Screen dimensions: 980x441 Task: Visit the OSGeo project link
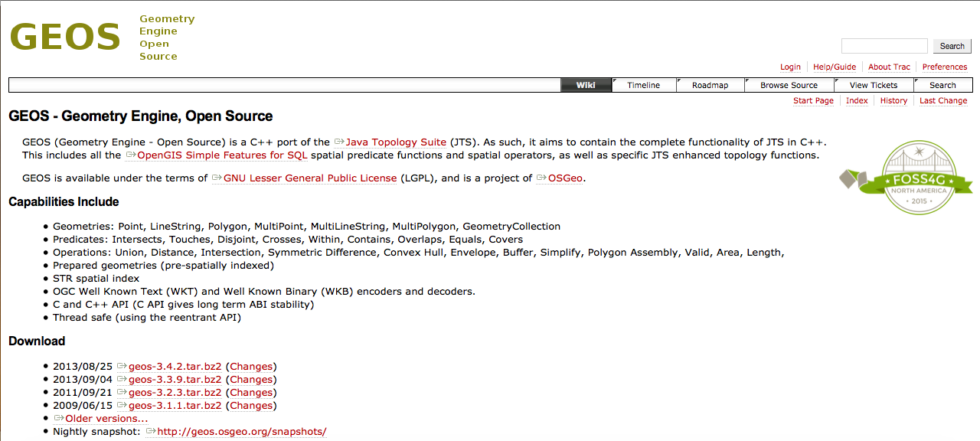(560, 178)
